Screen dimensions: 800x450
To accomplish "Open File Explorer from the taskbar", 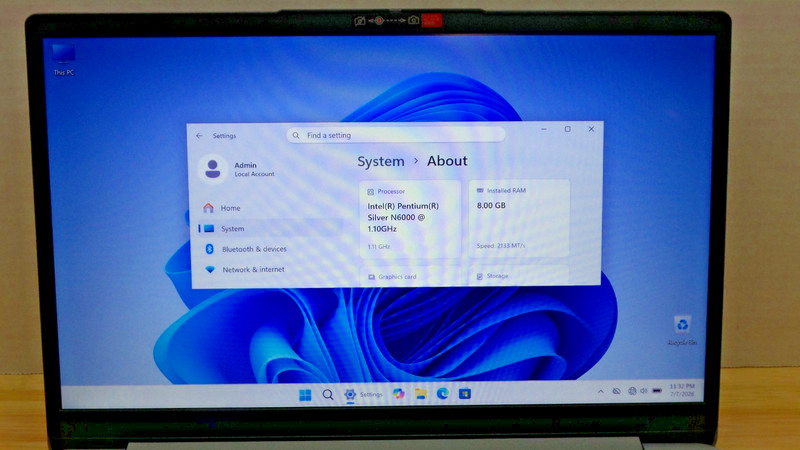I will coord(420,394).
